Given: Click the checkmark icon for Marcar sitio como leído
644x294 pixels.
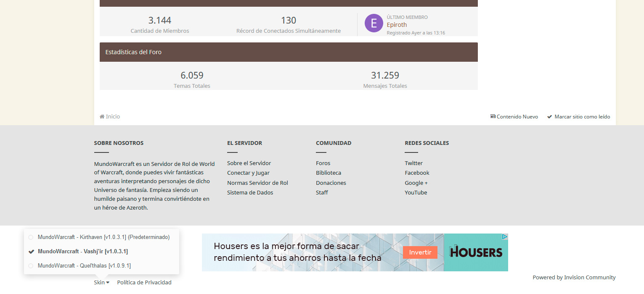Looking at the screenshot, I should coord(549,117).
